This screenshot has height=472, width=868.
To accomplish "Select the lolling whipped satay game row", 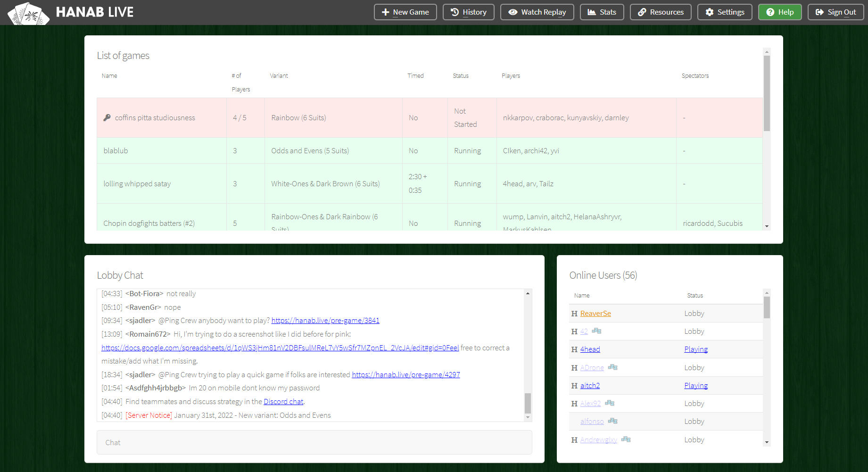I will (430, 184).
